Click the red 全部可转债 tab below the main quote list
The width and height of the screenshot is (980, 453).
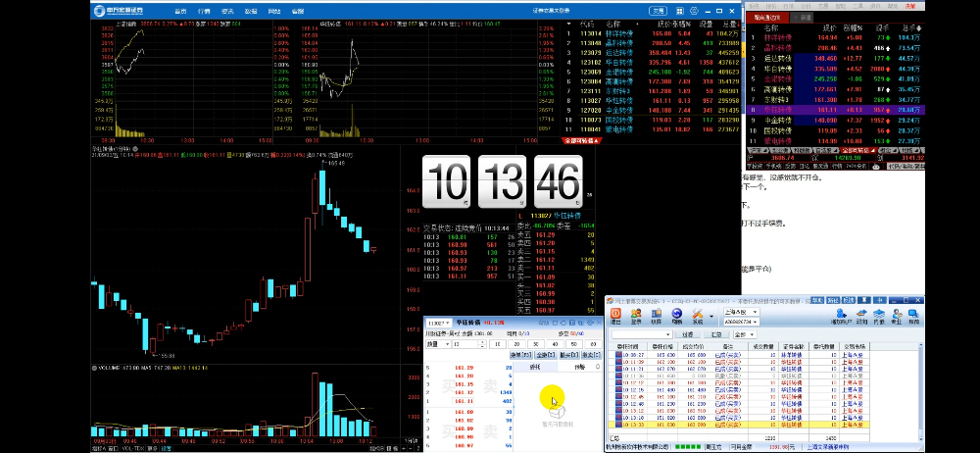581,141
